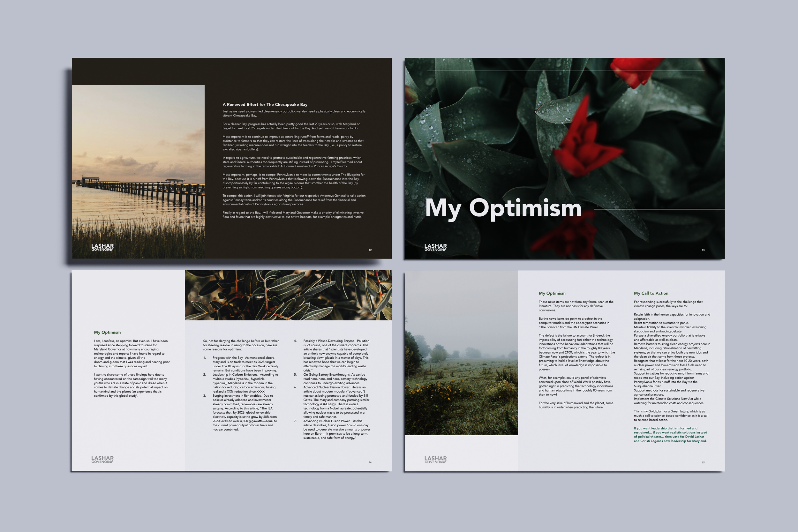This screenshot has width=798, height=532.
Task: Select the foggy meadow photograph
Action: pos(461,353)
